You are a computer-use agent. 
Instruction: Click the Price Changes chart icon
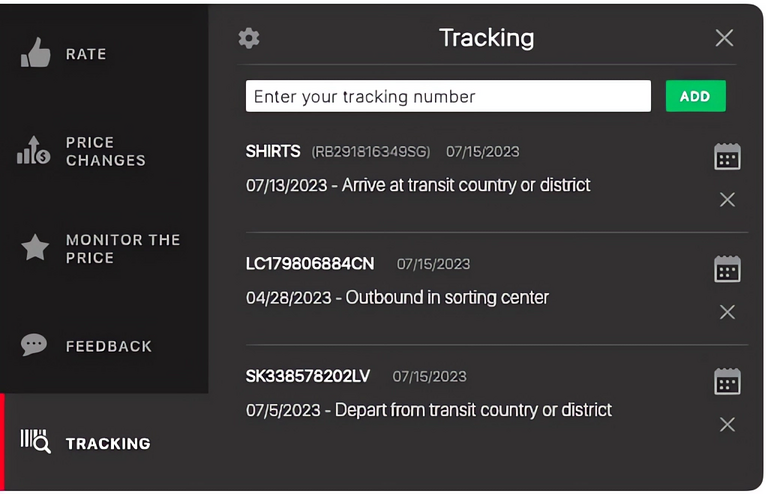pyautogui.click(x=35, y=151)
